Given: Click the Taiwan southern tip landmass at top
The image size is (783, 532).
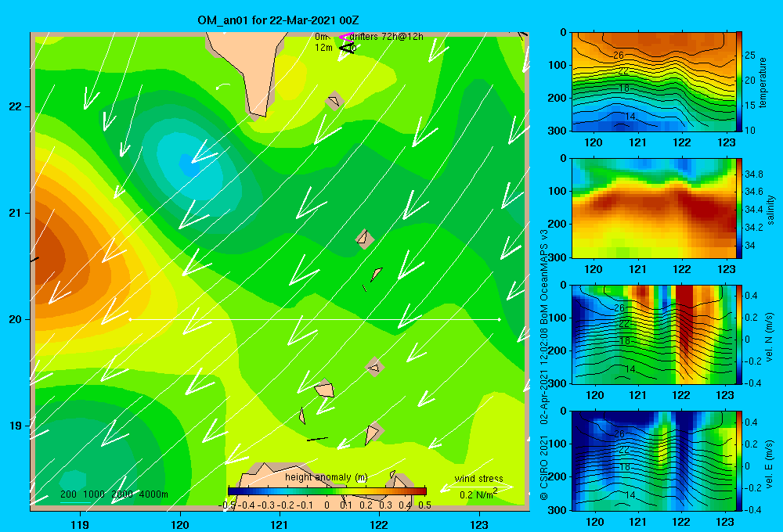Looking at the screenshot, I should tap(249, 70).
